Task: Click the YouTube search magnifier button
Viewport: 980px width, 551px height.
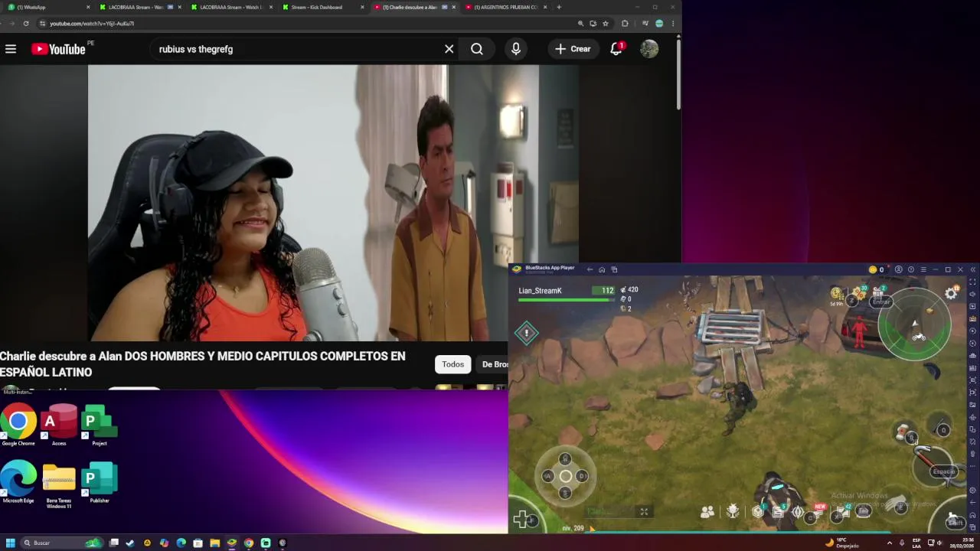Action: pyautogui.click(x=477, y=49)
